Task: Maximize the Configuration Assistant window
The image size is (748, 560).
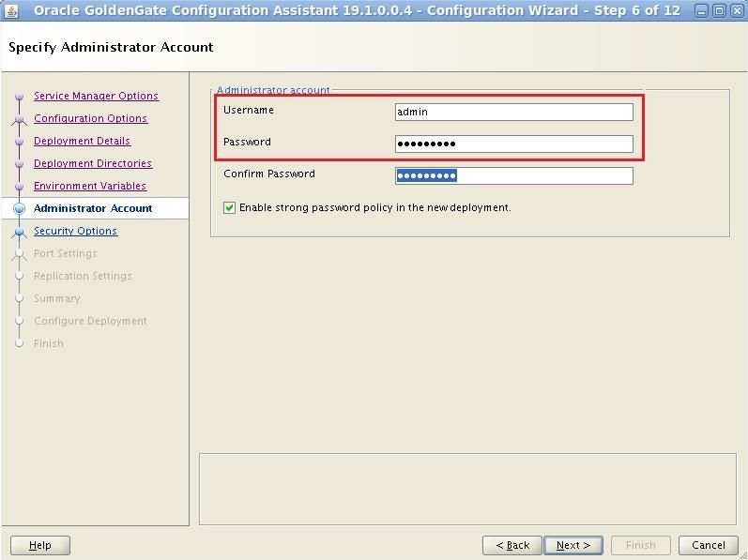Action: [719, 10]
